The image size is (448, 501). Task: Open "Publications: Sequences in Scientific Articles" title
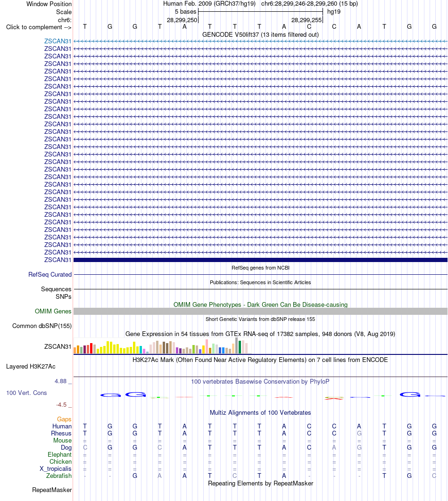point(260,282)
